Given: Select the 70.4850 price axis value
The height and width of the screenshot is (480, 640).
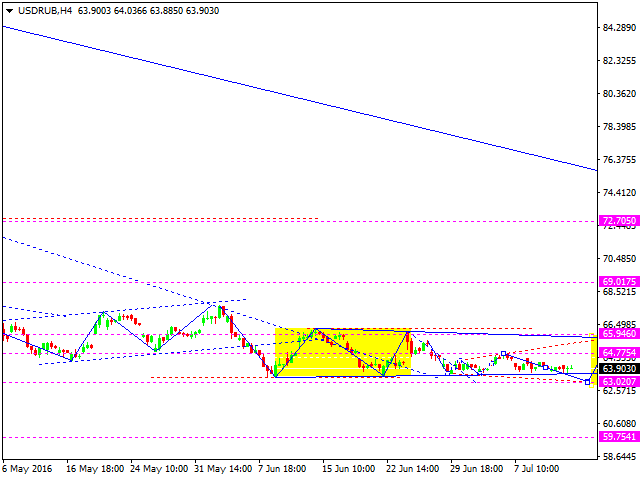Looking at the screenshot, I should pyautogui.click(x=619, y=259).
